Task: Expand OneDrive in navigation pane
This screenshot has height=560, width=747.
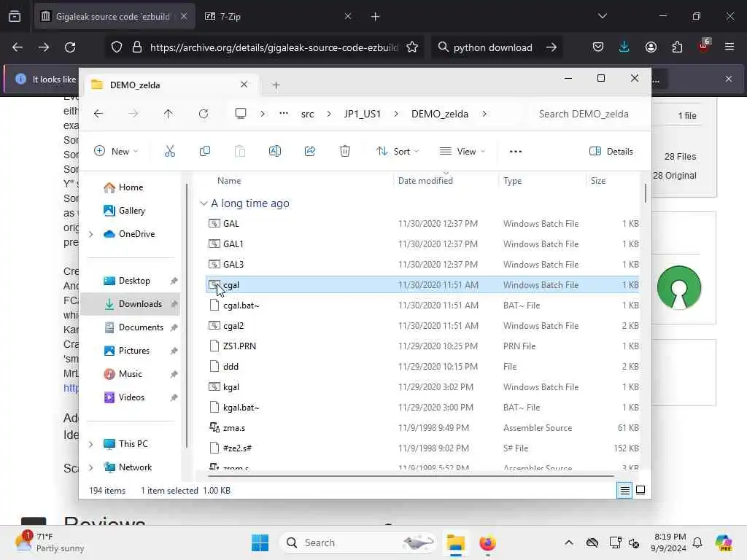Action: point(91,234)
